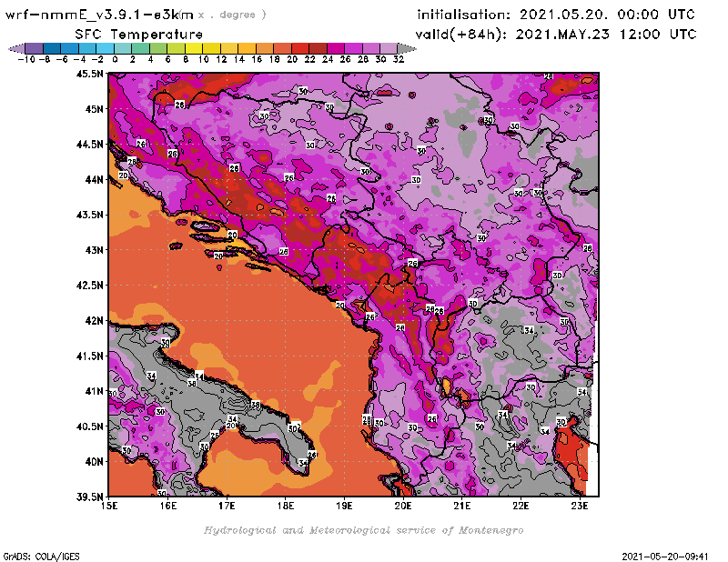This screenshot has width=728, height=562.
Task: Select the cyan -2 to 0 legend swatch
Action: point(105,48)
